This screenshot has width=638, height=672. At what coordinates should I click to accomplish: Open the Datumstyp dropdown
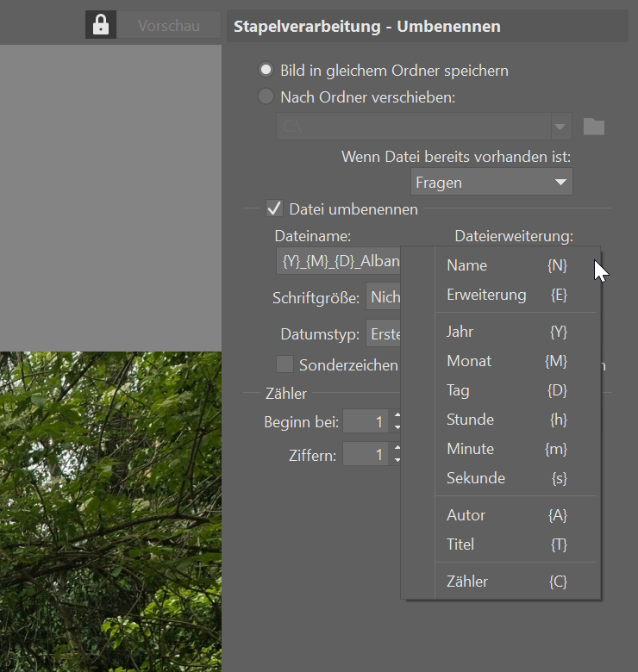click(x=384, y=333)
